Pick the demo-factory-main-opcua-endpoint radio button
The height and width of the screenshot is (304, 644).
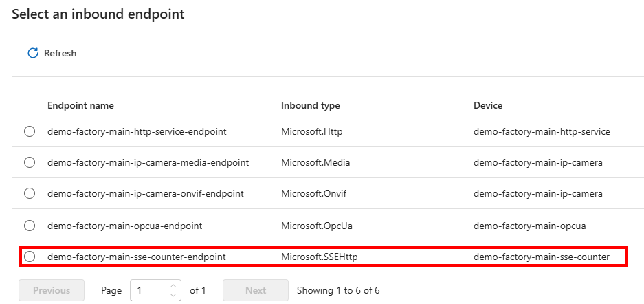(x=30, y=225)
